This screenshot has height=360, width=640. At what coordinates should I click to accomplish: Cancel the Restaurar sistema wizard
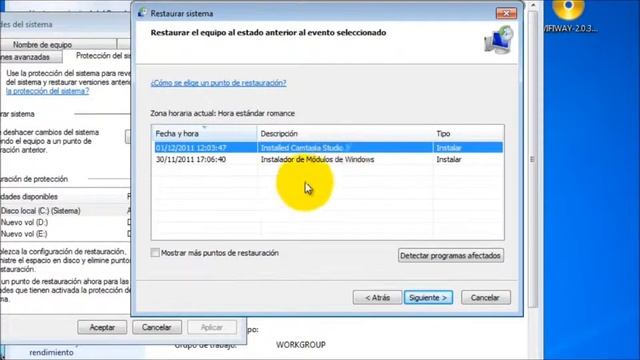[485, 298]
